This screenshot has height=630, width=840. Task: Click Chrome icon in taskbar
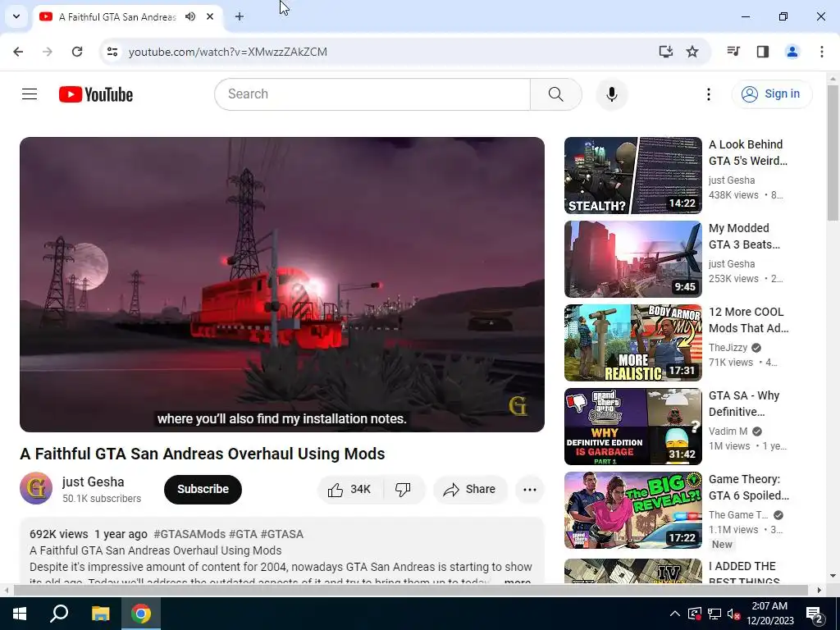click(141, 614)
